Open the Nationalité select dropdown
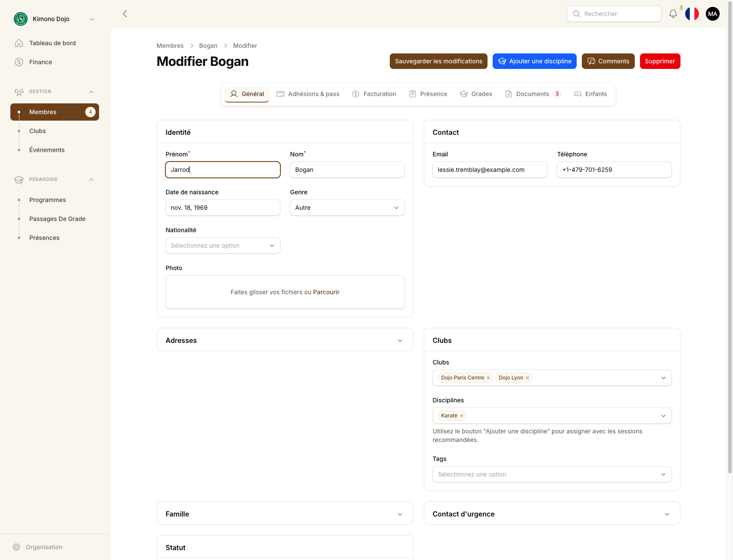Image resolution: width=733 pixels, height=560 pixels. tap(223, 246)
